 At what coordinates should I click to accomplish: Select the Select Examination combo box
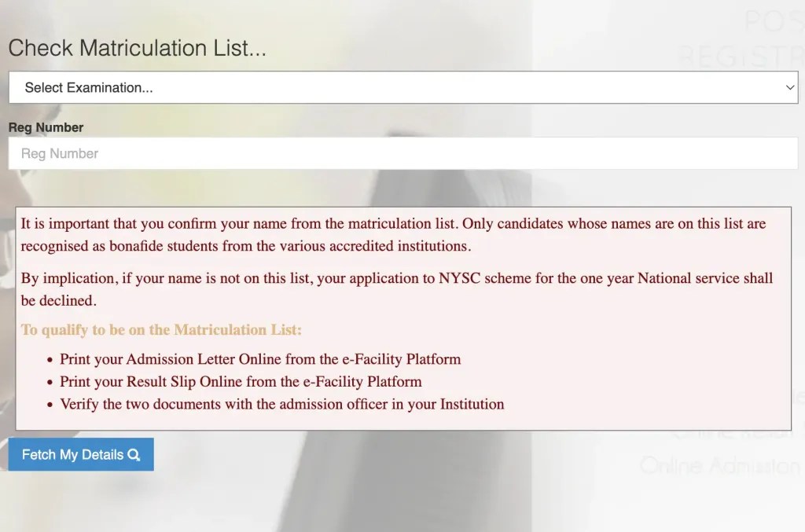402,87
